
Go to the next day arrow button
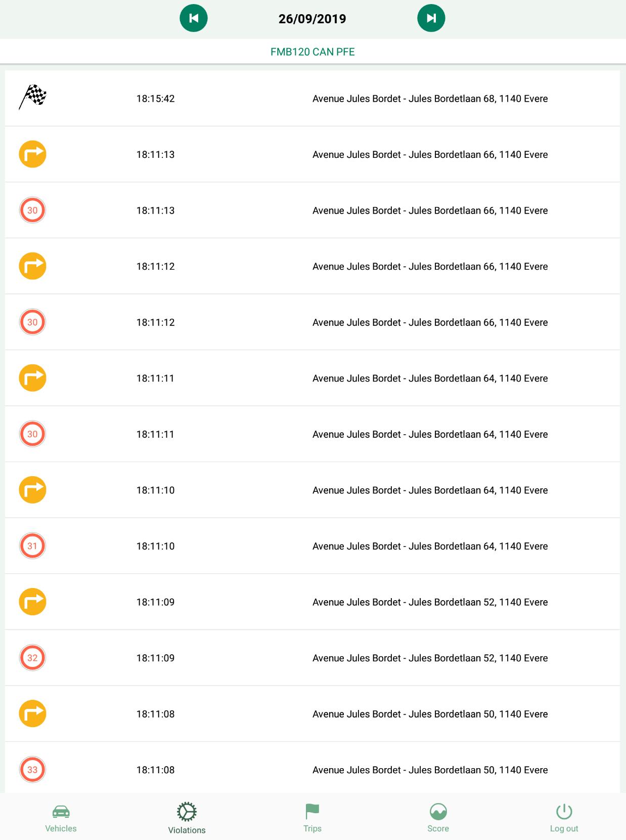[x=431, y=18]
